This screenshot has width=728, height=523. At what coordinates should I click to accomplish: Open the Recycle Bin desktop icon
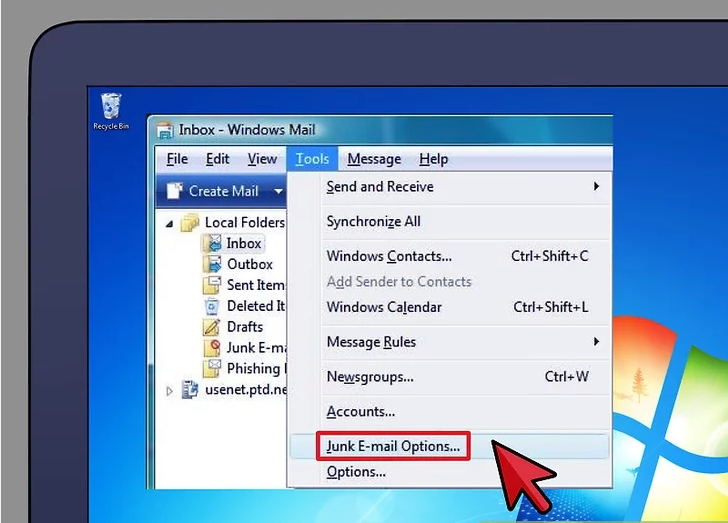click(x=111, y=108)
